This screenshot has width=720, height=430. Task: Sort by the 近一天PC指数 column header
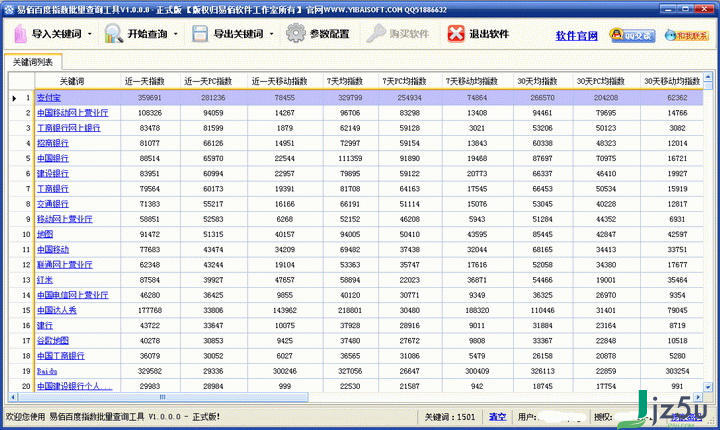[x=214, y=81]
